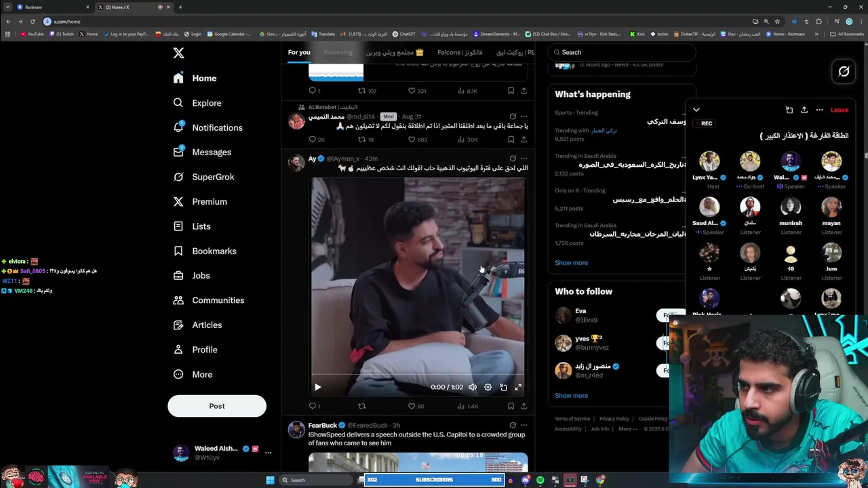
Task: Open Space more options dots
Action: click(819, 110)
